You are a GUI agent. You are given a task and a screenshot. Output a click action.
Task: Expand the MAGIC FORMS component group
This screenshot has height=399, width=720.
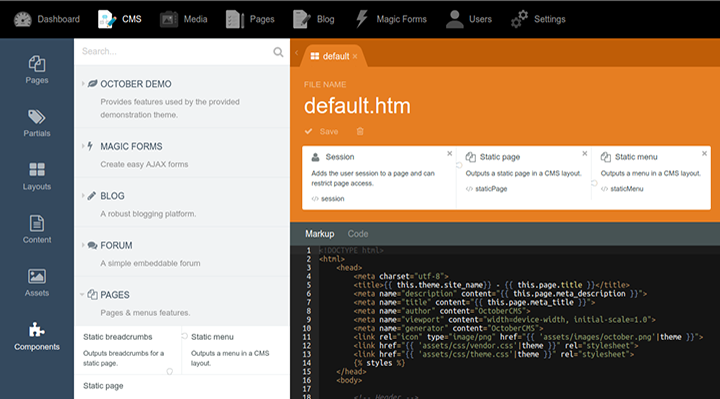click(x=83, y=146)
